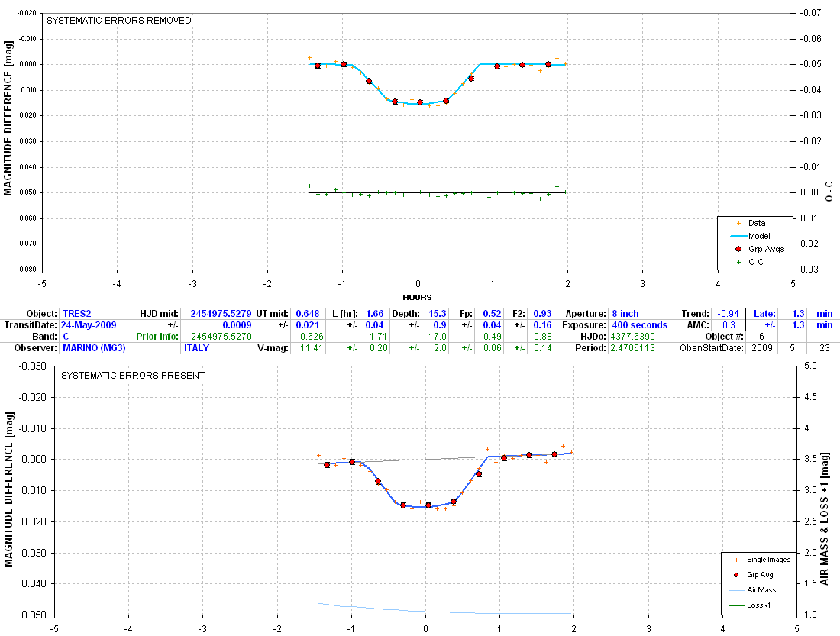
Task: Click the Late label cell
Action: pos(764,314)
